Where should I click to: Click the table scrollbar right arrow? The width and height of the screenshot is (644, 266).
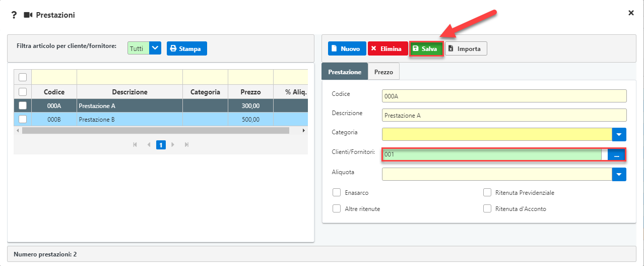click(304, 130)
